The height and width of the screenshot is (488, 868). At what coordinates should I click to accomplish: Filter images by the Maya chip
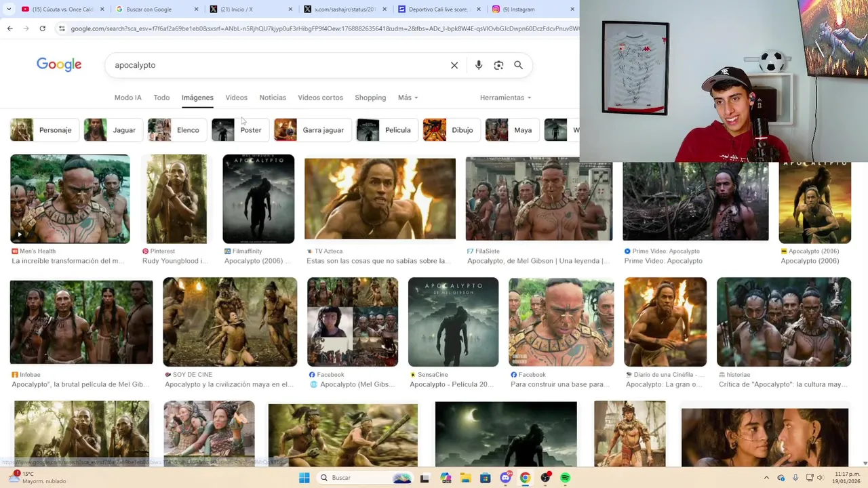pos(512,130)
